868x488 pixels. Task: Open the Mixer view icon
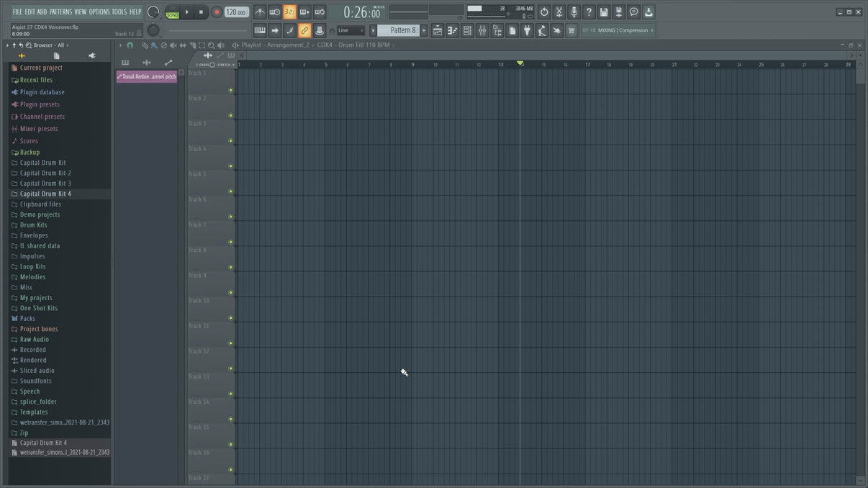(x=482, y=30)
